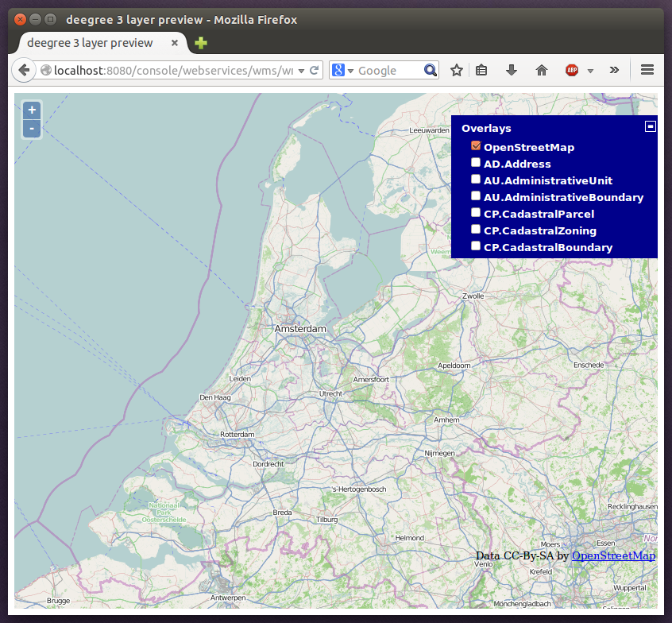This screenshot has height=623, width=672.
Task: Open the address bar history dropdown
Action: (303, 70)
